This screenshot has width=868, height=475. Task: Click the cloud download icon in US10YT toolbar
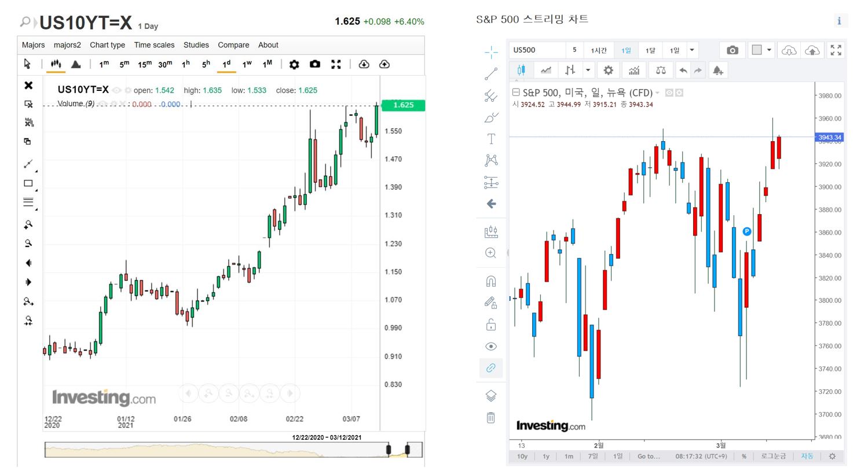[x=364, y=64]
